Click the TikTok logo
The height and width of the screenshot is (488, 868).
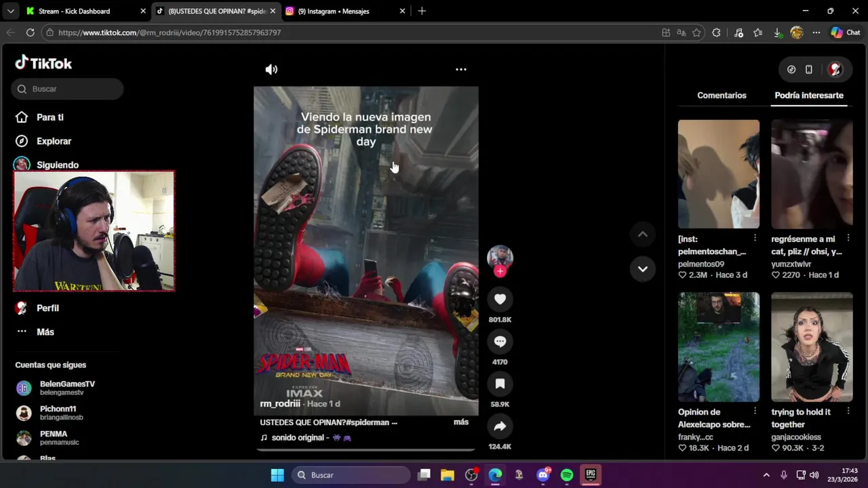click(43, 63)
